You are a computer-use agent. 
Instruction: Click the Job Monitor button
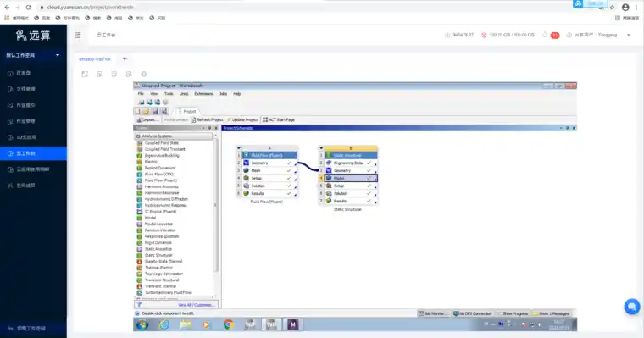(433, 313)
